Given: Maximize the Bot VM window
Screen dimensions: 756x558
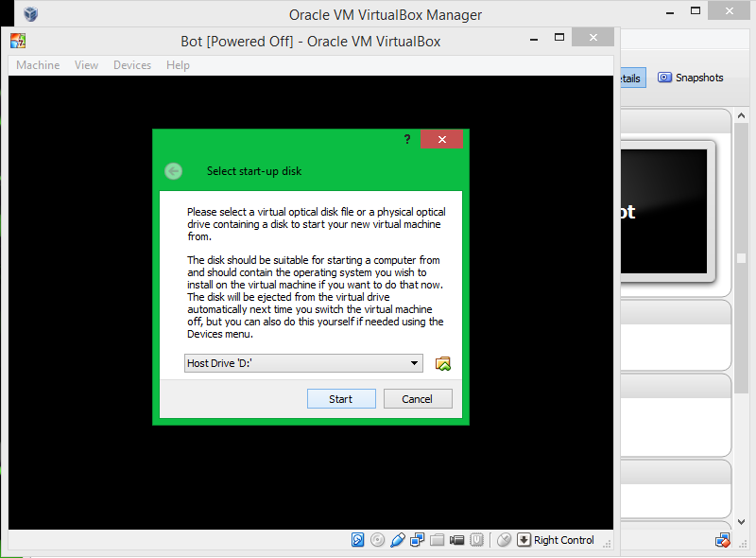Looking at the screenshot, I should coord(559,38).
